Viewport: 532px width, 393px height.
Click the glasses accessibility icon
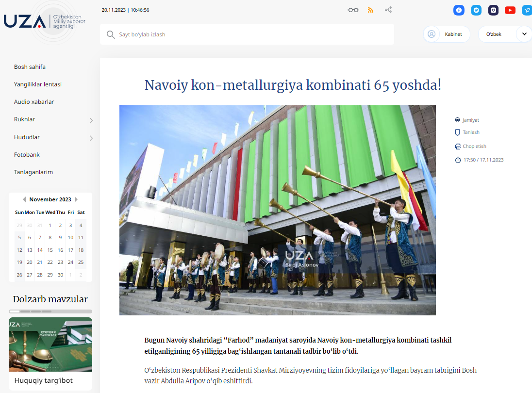(353, 10)
